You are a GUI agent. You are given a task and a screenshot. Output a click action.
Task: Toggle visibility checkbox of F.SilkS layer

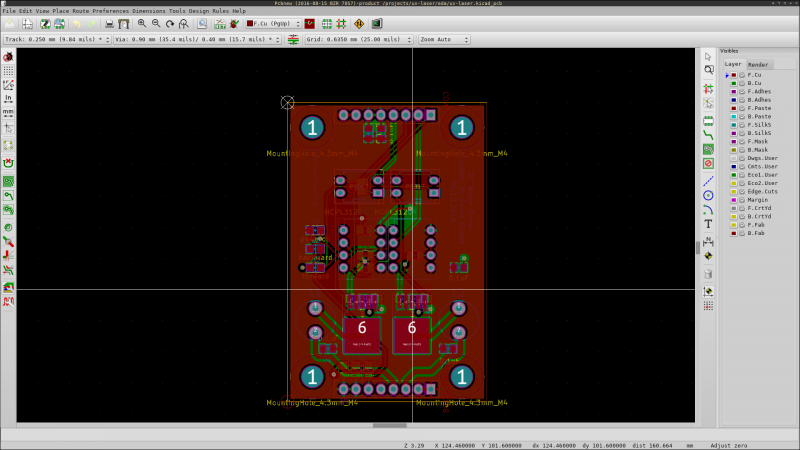(742, 125)
